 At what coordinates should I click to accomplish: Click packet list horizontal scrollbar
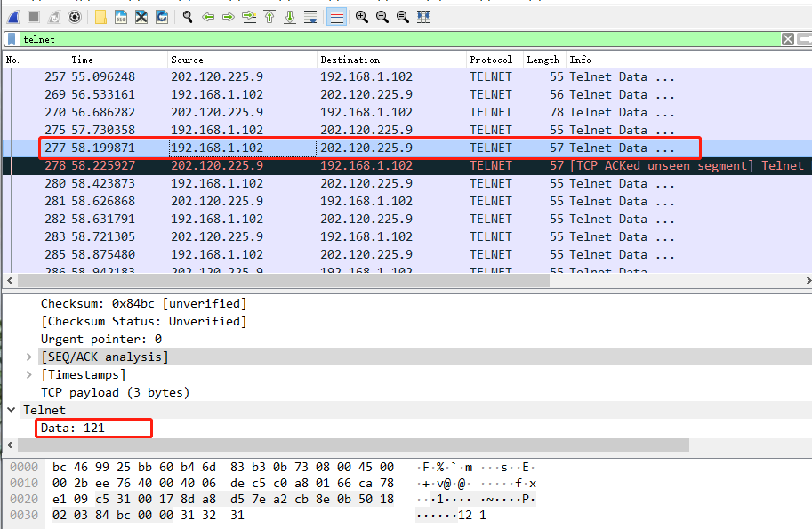(x=284, y=281)
